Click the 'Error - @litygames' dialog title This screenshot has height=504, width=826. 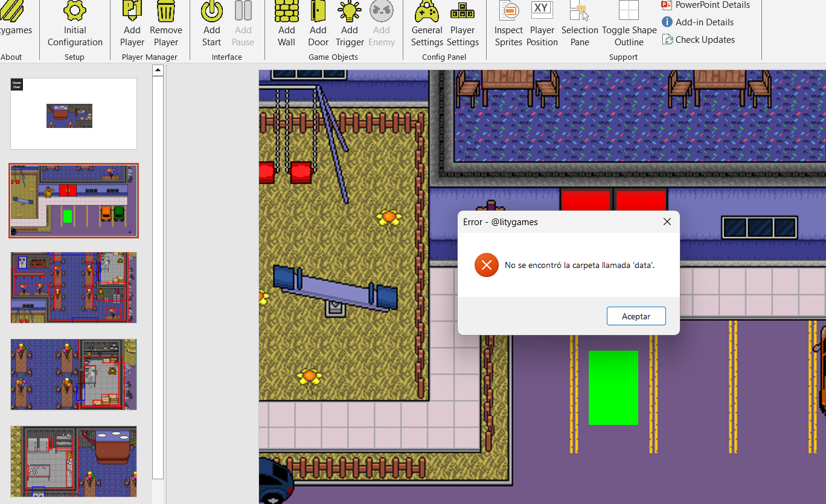(x=501, y=222)
